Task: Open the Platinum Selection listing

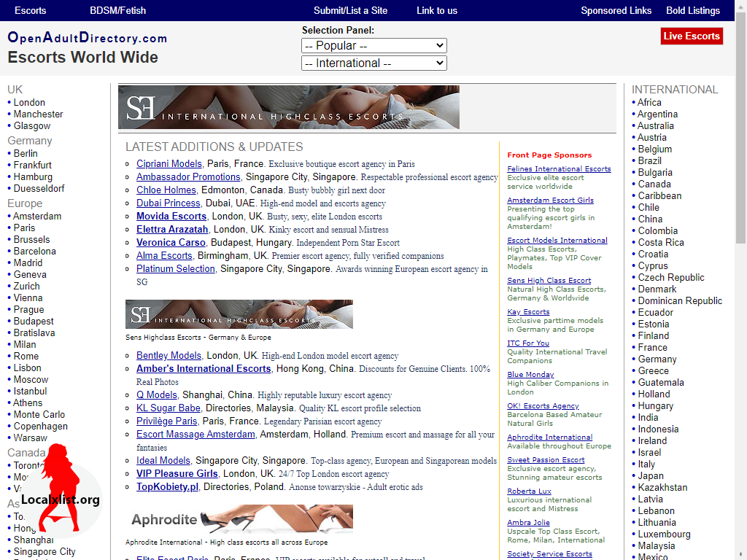Action: 176,268
